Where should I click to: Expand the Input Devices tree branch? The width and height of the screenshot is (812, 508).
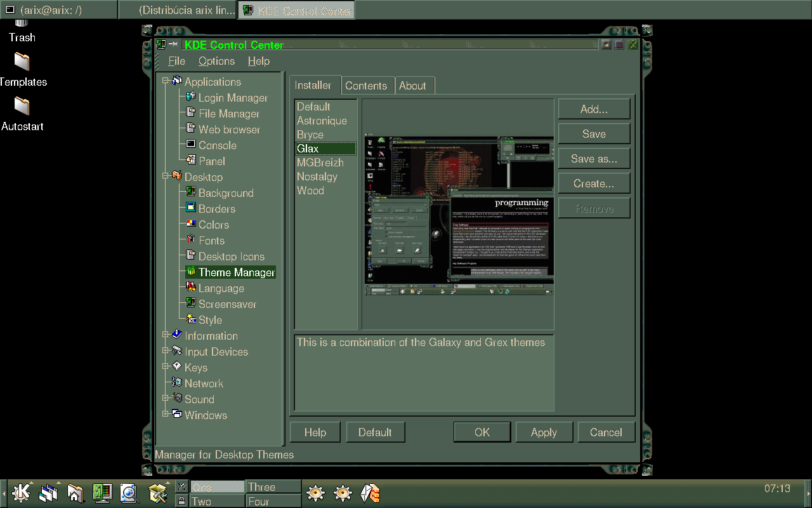click(x=166, y=350)
